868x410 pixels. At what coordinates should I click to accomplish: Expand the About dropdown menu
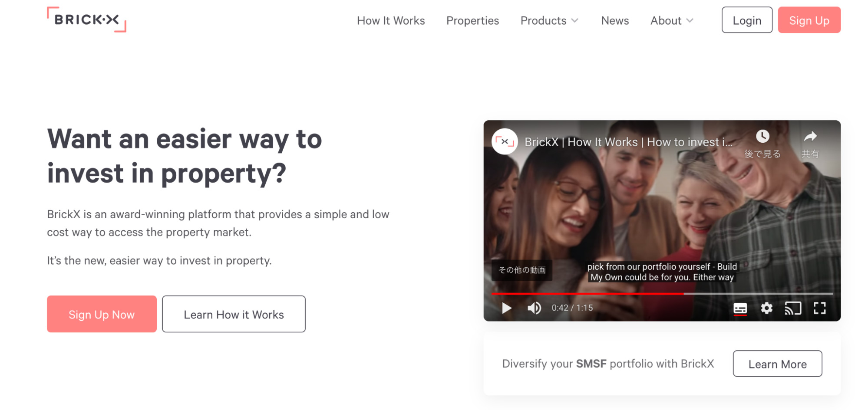click(672, 20)
